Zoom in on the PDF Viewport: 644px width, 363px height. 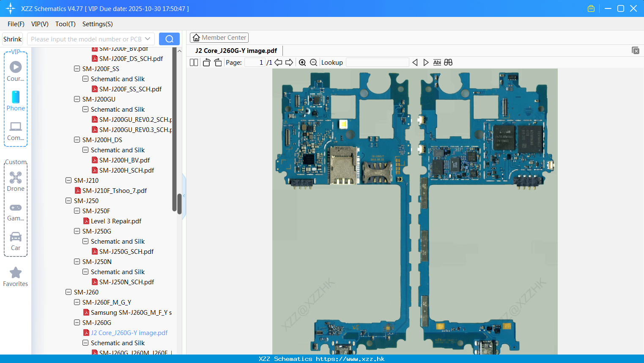tap(302, 62)
